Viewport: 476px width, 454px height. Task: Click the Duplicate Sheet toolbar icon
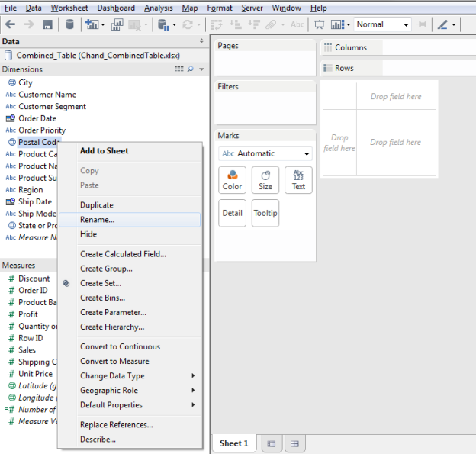(117, 24)
